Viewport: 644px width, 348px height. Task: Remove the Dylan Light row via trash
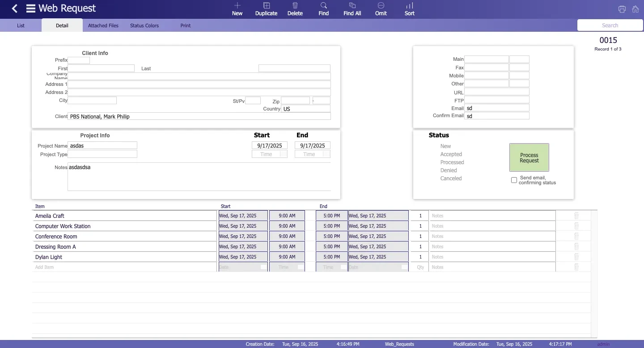576,257
